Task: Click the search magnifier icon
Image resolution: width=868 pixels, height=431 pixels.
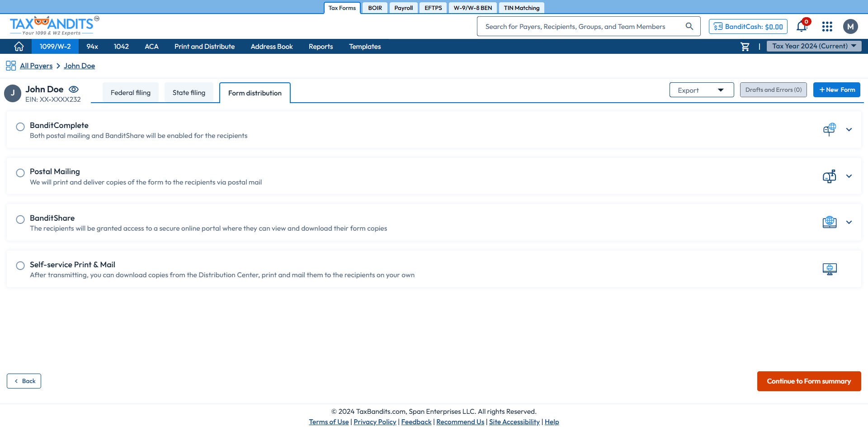Action: click(689, 26)
